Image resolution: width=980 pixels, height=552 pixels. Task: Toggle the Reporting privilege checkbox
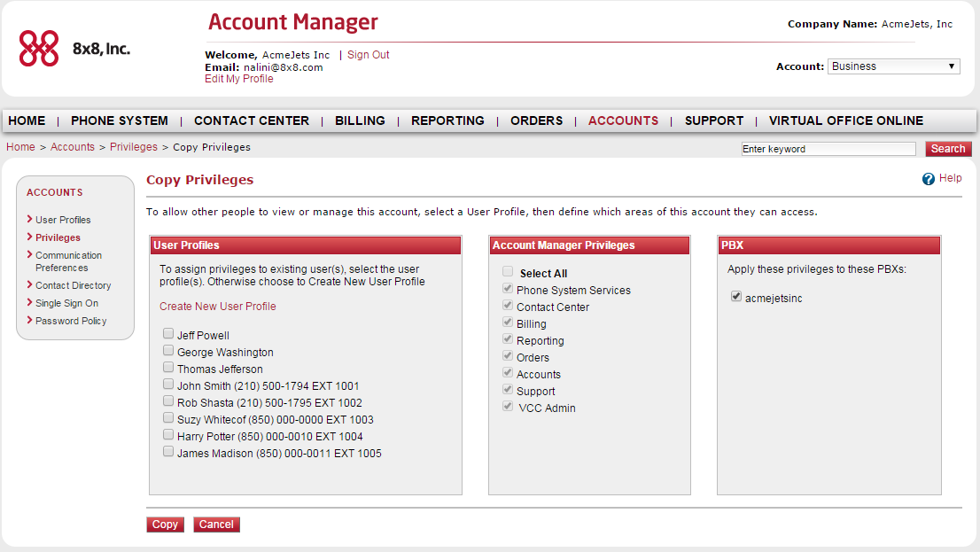[x=508, y=339]
